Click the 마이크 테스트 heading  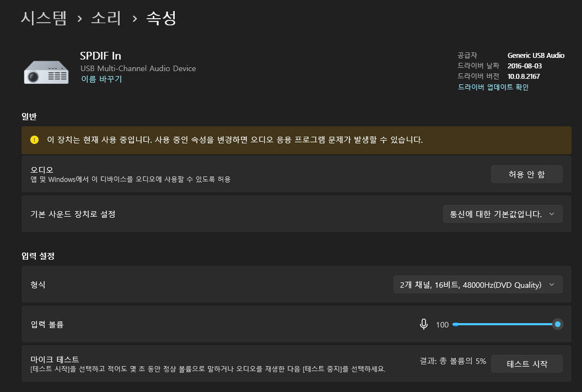[55, 359]
